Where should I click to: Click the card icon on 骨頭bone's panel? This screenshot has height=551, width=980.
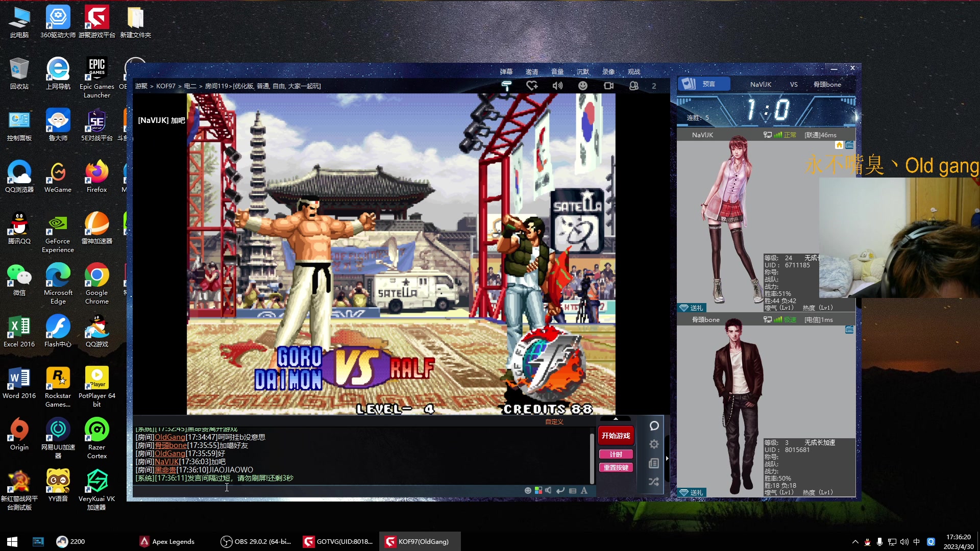tap(849, 330)
